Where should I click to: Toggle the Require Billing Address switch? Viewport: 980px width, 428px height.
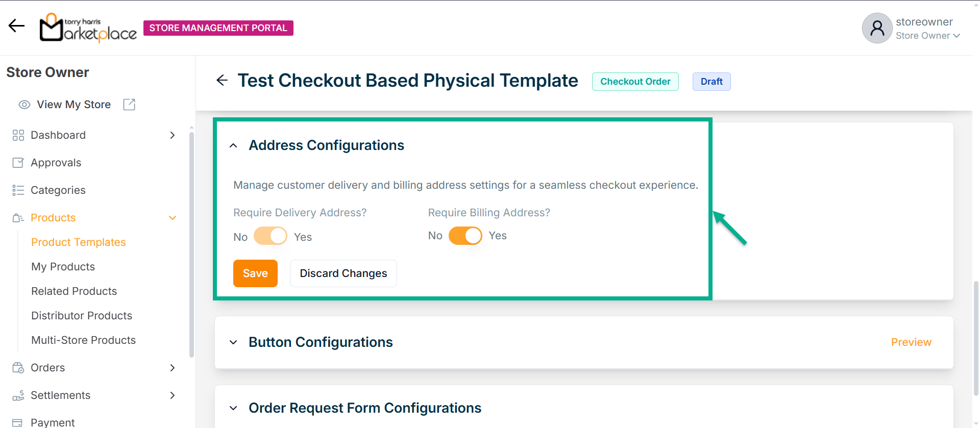pyautogui.click(x=465, y=236)
